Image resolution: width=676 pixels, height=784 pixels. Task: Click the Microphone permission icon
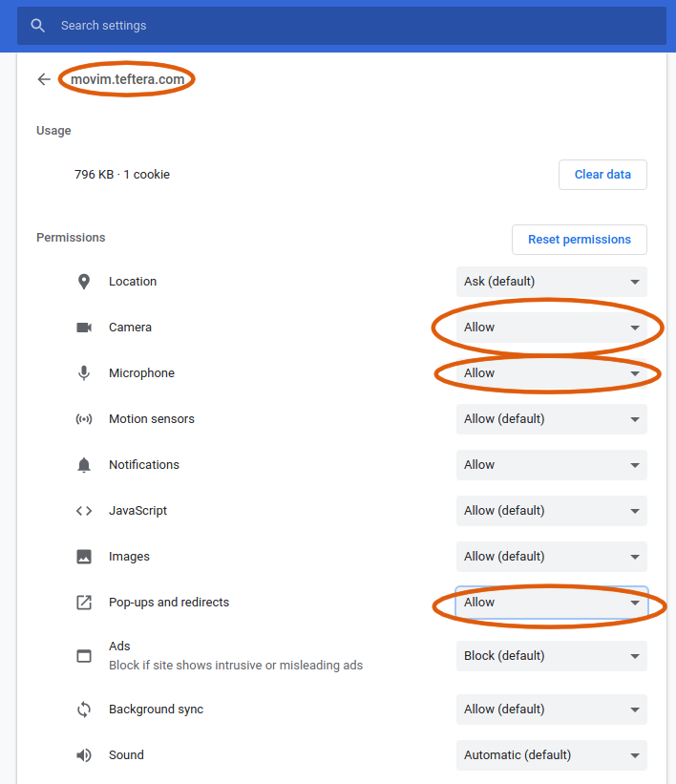coord(84,373)
